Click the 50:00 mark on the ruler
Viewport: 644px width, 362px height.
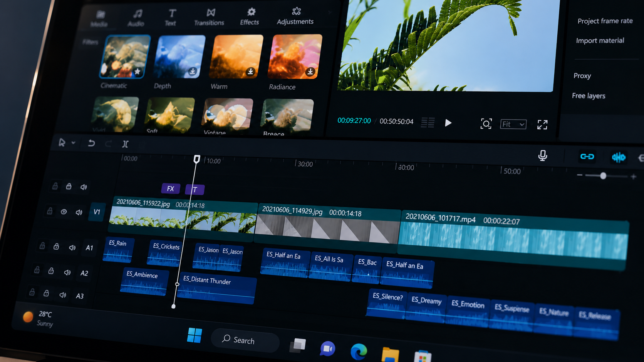[512, 171]
